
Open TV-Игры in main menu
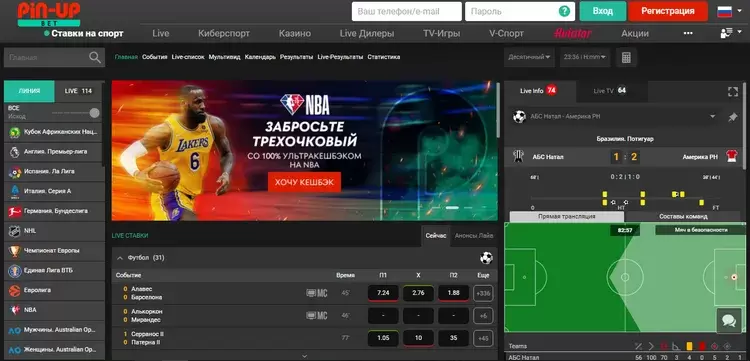[x=441, y=33]
